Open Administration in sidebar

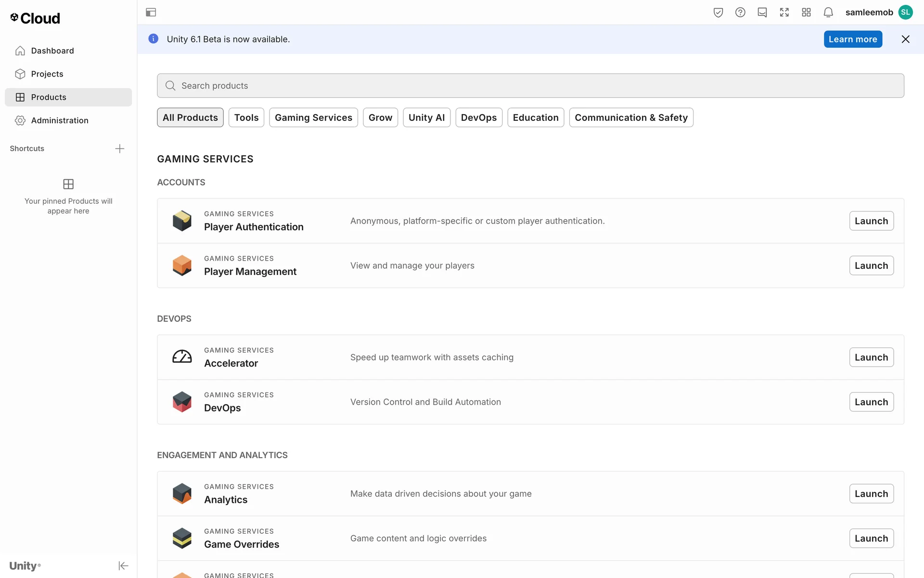(x=60, y=120)
